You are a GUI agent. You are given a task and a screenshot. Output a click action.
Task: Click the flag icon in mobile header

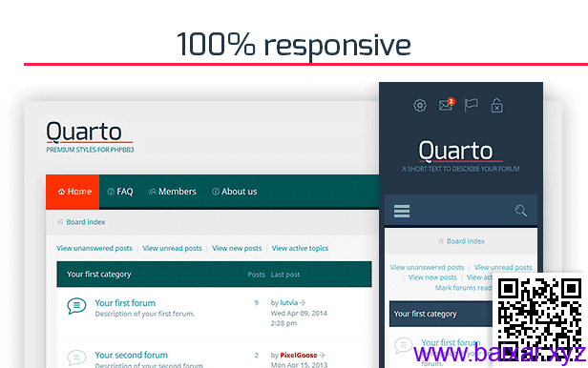point(471,105)
